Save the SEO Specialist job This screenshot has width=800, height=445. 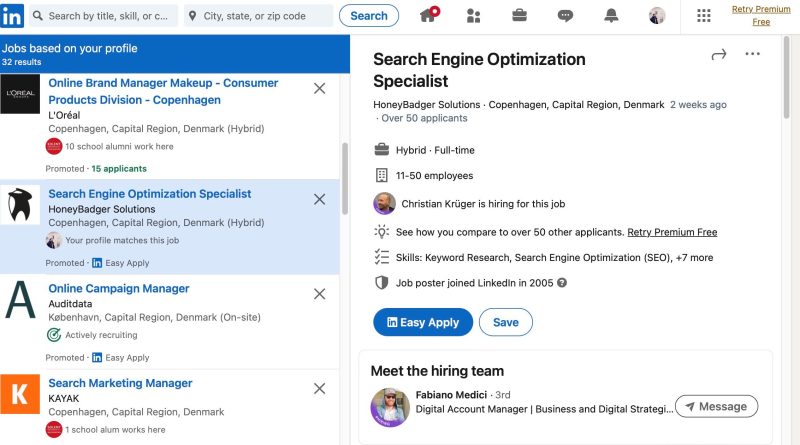506,322
